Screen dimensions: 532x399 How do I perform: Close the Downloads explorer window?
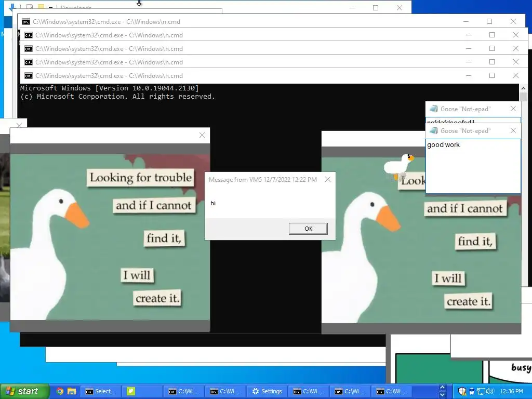pos(400,7)
